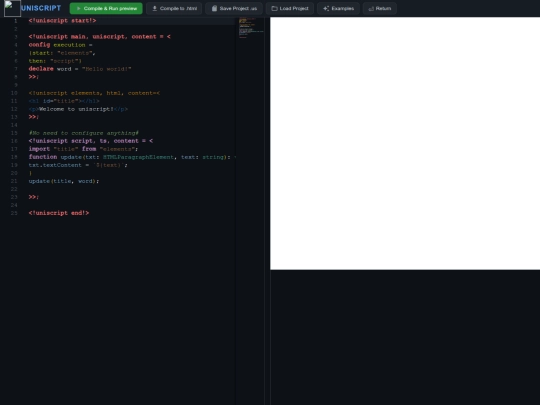Open Load Project
Screen dimensions: 540x405
coord(290,8)
